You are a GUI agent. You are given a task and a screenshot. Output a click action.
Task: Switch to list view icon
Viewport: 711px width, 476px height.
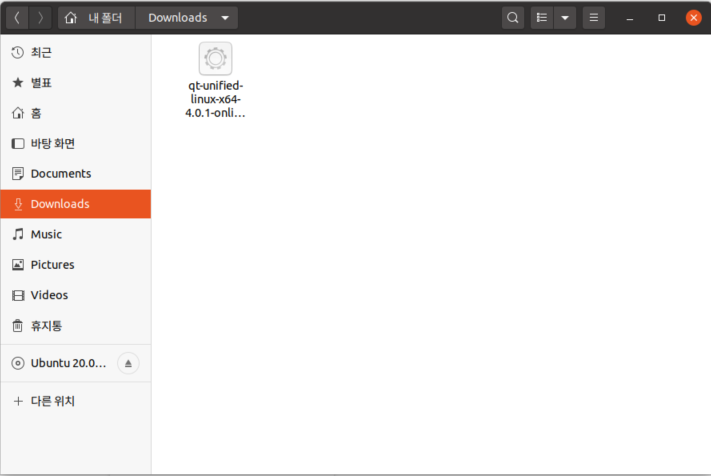(x=542, y=18)
